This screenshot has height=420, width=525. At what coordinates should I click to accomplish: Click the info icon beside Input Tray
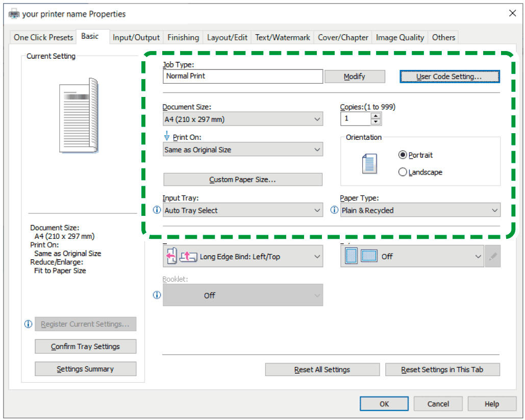coord(157,210)
